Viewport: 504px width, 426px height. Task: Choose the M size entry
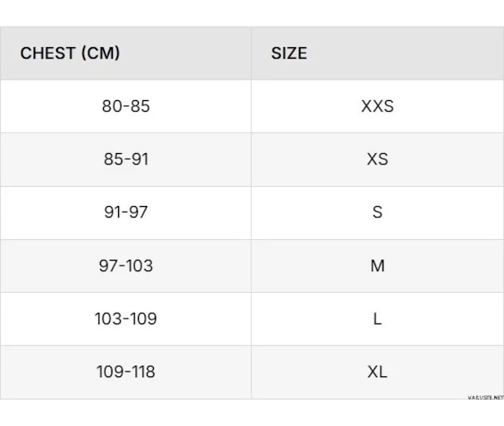378,266
